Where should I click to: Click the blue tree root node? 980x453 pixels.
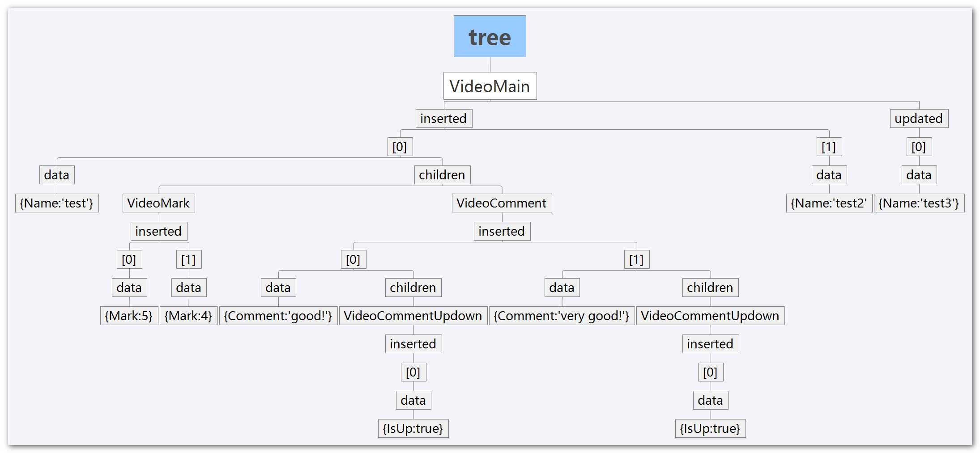490,36
